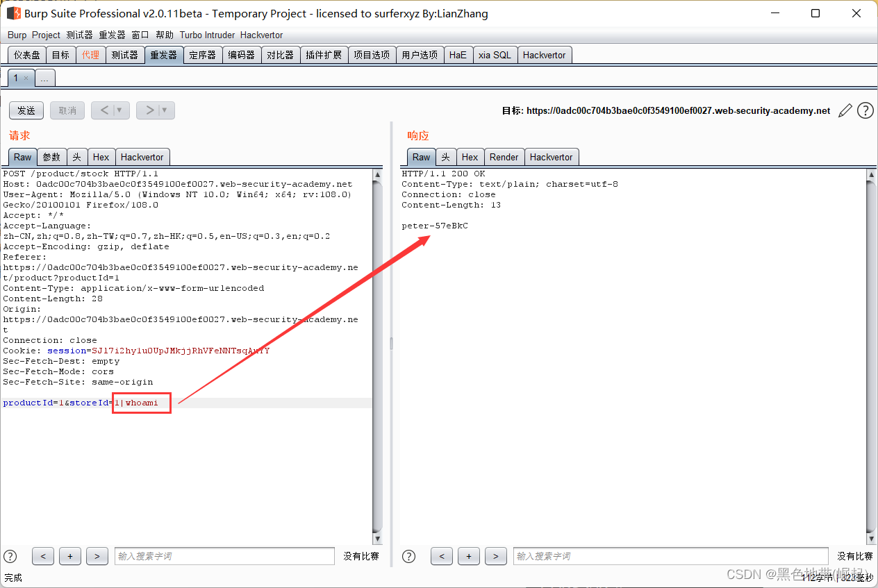Click request search next match button
This screenshot has height=588, width=878.
click(97, 556)
